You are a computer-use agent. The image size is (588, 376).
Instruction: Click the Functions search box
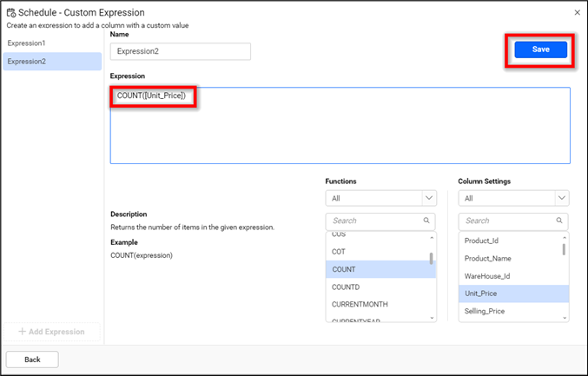click(373, 221)
